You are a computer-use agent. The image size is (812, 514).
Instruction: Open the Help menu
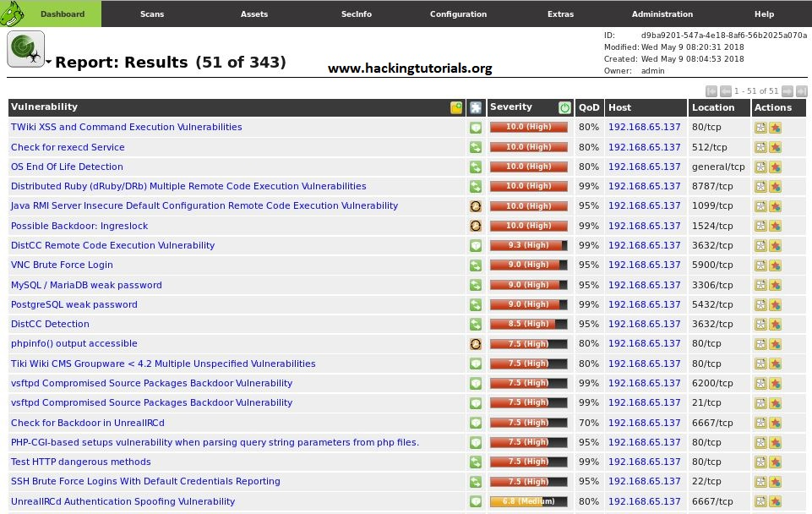764,14
